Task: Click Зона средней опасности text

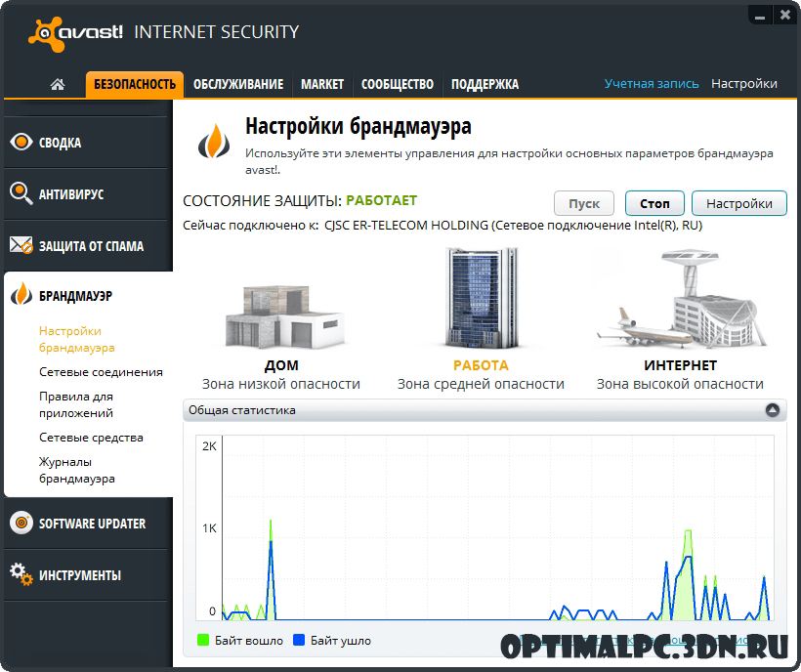Action: tap(481, 384)
